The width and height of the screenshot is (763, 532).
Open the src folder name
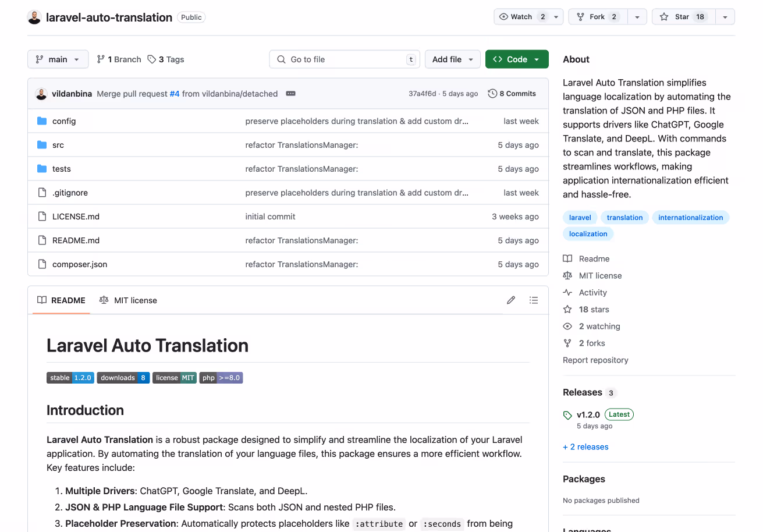[x=58, y=145]
